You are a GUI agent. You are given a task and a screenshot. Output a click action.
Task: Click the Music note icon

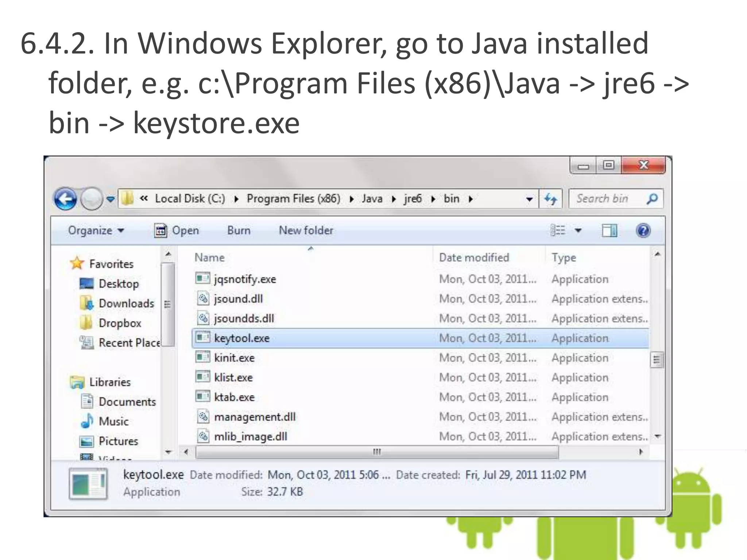pyautogui.click(x=87, y=421)
